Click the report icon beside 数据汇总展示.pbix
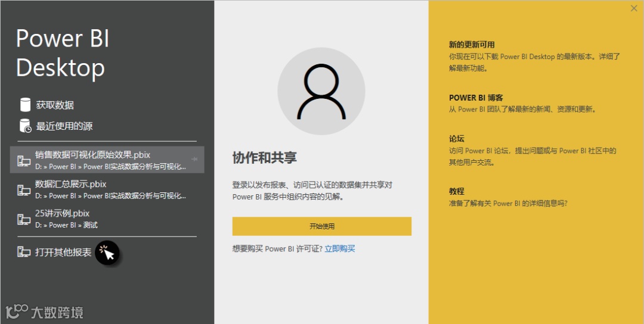The width and height of the screenshot is (644, 324). 24,190
